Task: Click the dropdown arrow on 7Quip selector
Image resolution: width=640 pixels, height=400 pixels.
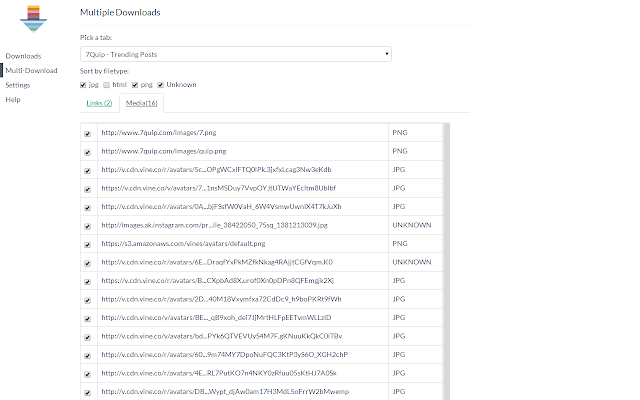Action: [x=387, y=54]
